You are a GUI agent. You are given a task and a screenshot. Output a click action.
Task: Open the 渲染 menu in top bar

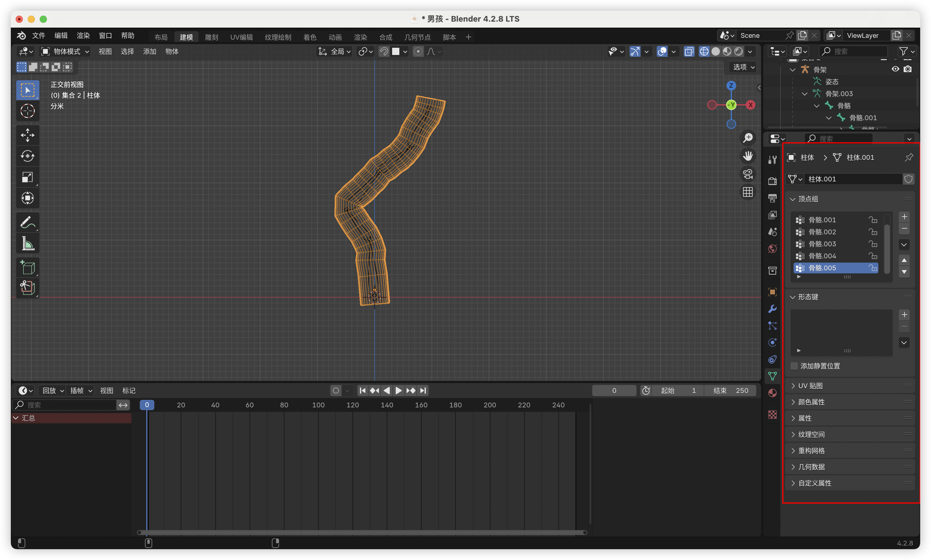click(83, 35)
